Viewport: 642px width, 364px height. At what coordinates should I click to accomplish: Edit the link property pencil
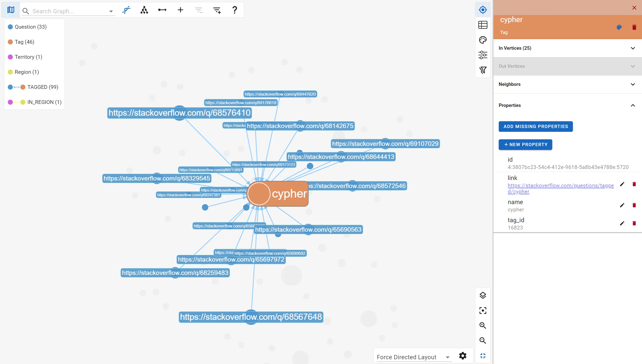click(x=622, y=184)
